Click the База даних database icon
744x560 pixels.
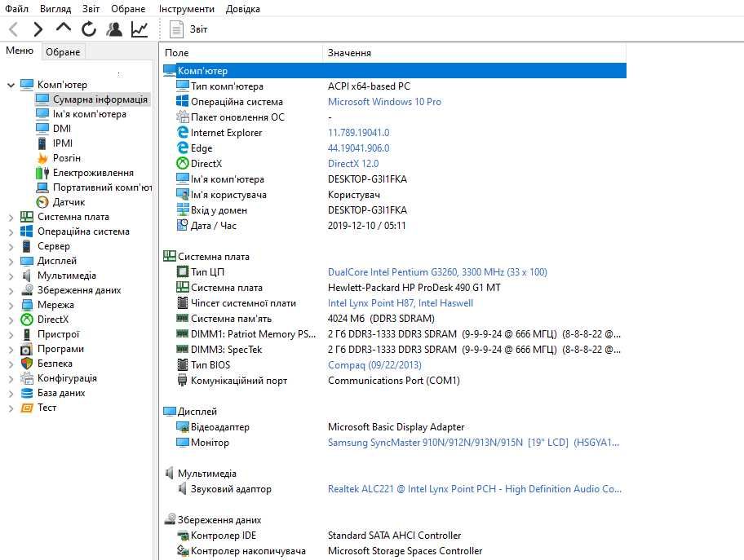(x=27, y=393)
